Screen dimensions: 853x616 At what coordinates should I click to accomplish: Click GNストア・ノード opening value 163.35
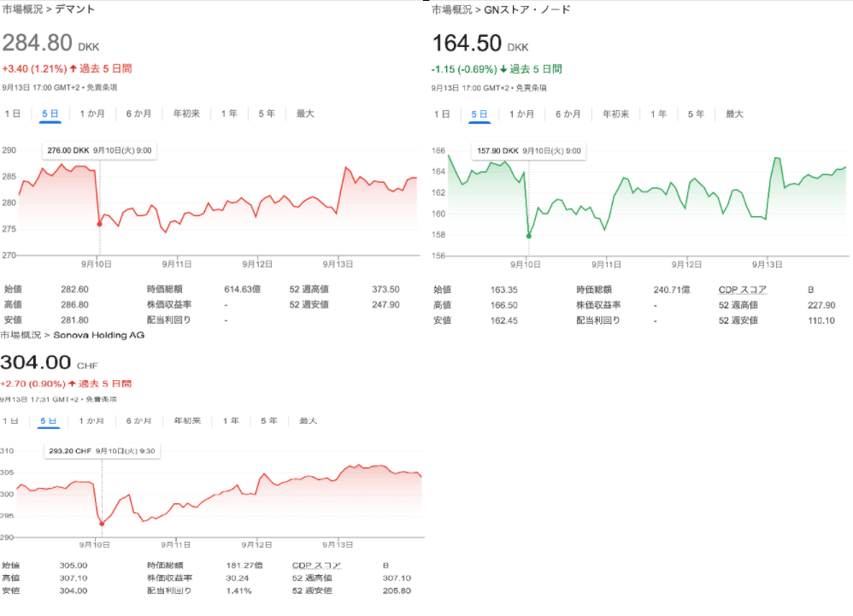tap(503, 290)
